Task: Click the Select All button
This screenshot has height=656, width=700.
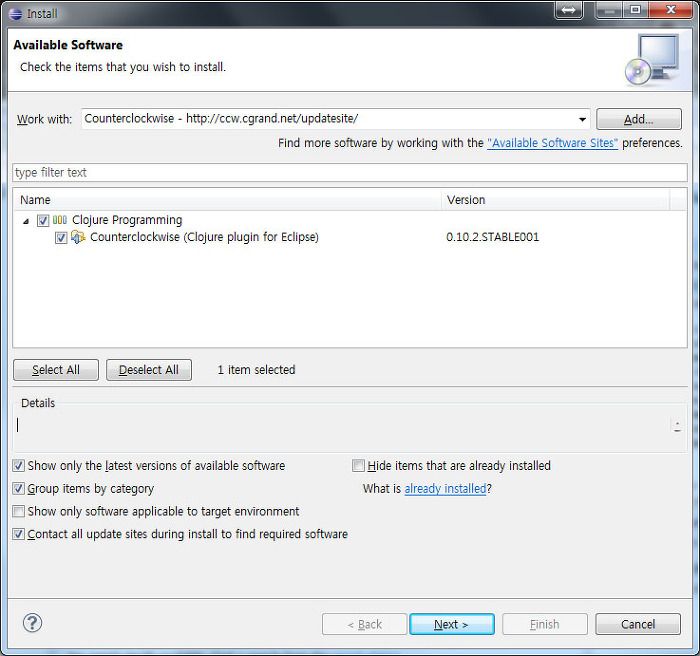Action: pyautogui.click(x=56, y=370)
